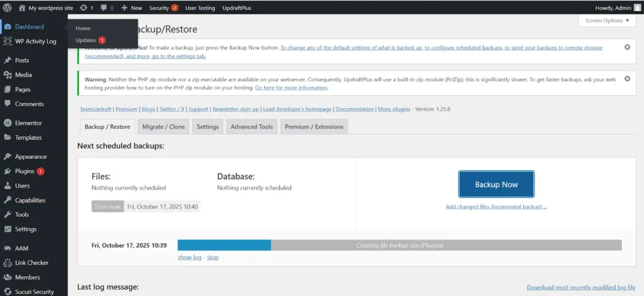Click Add changed files incremental backup link
The width and height of the screenshot is (644, 296).
(496, 207)
